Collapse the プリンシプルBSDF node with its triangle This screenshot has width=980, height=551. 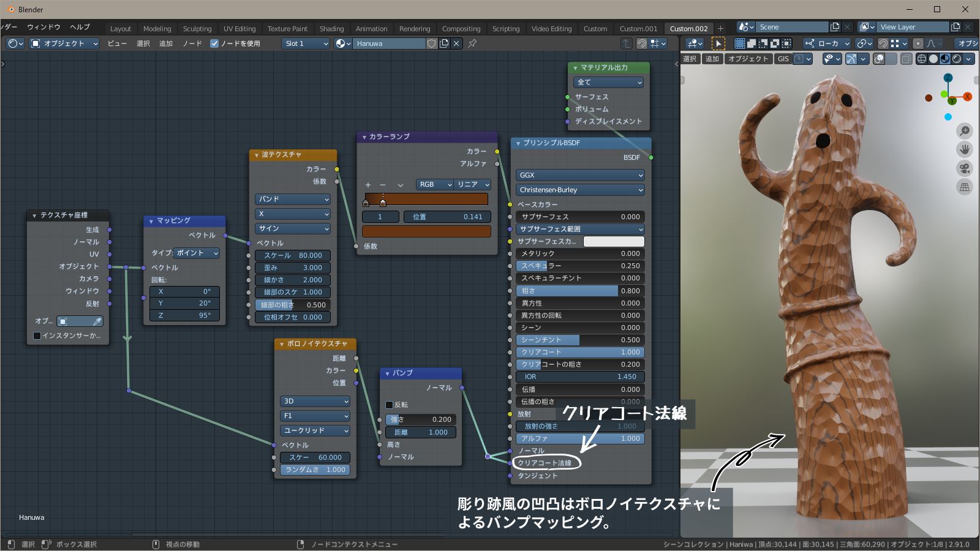pos(518,143)
